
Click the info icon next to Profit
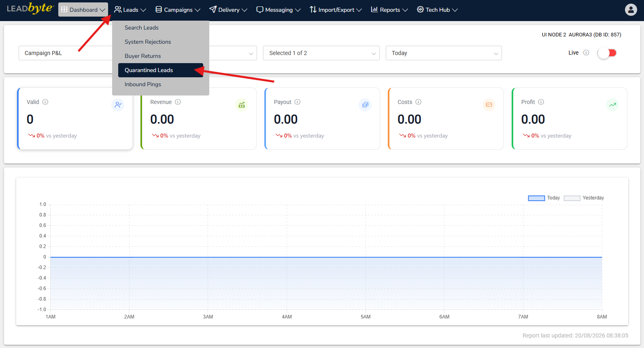click(541, 102)
